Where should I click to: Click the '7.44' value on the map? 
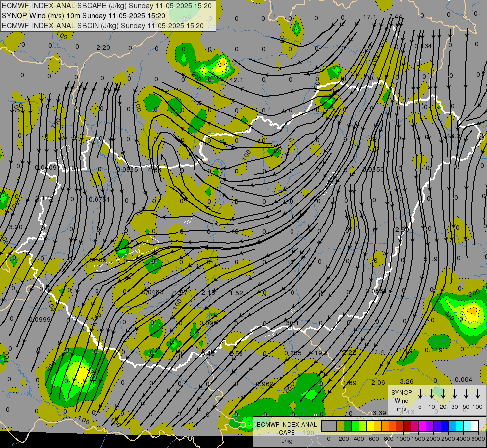[x=395, y=17]
